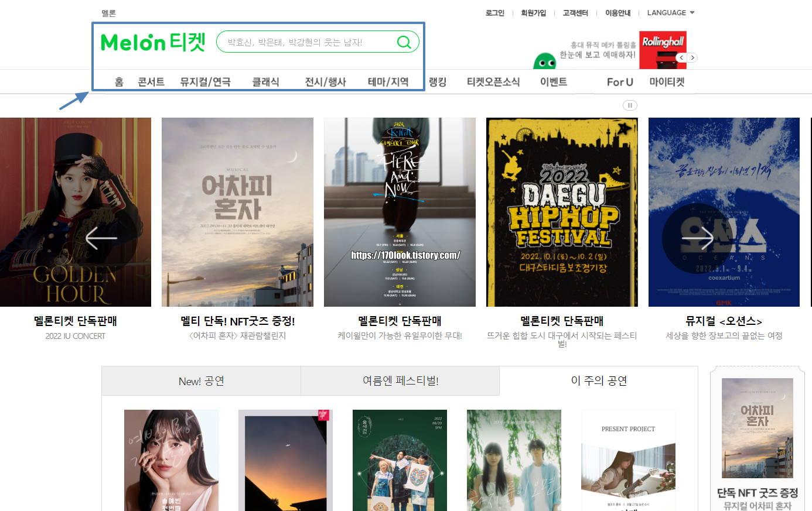Click the green search magnifier icon
This screenshot has width=812, height=511.
404,42
